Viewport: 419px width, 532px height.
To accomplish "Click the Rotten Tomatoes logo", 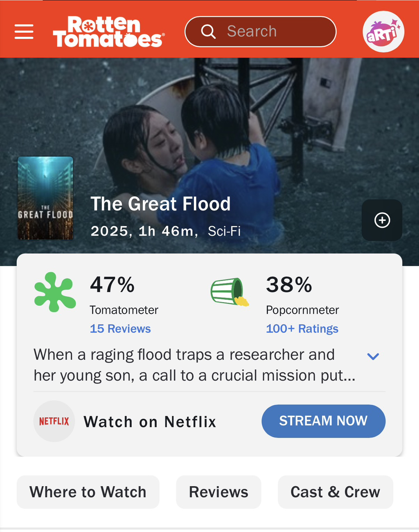I will coord(109,32).
